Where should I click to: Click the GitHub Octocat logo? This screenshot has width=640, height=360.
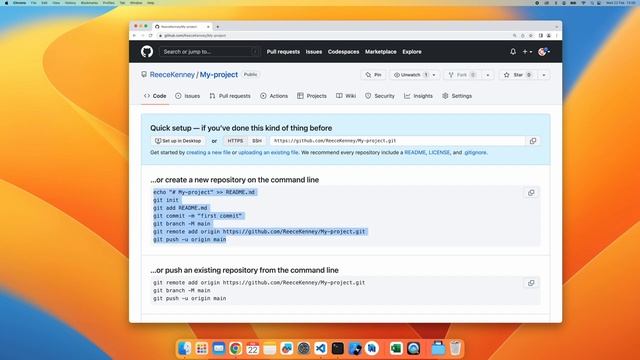pyautogui.click(x=147, y=51)
